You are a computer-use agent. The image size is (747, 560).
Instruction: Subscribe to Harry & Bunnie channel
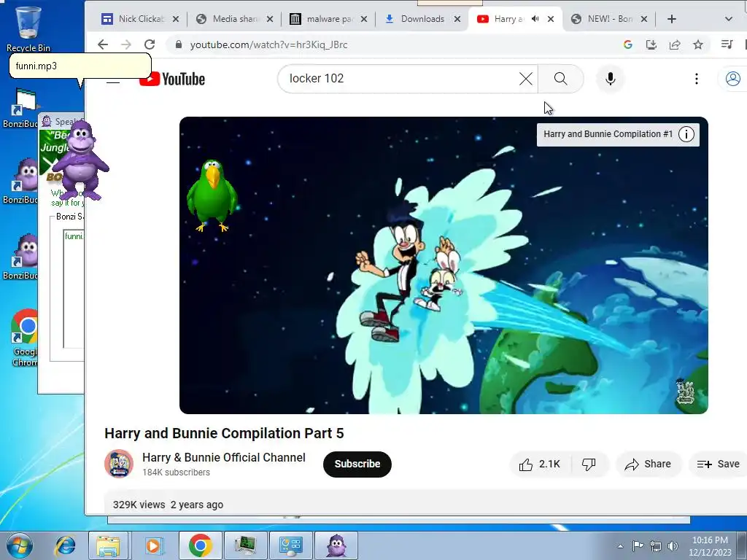coord(357,464)
